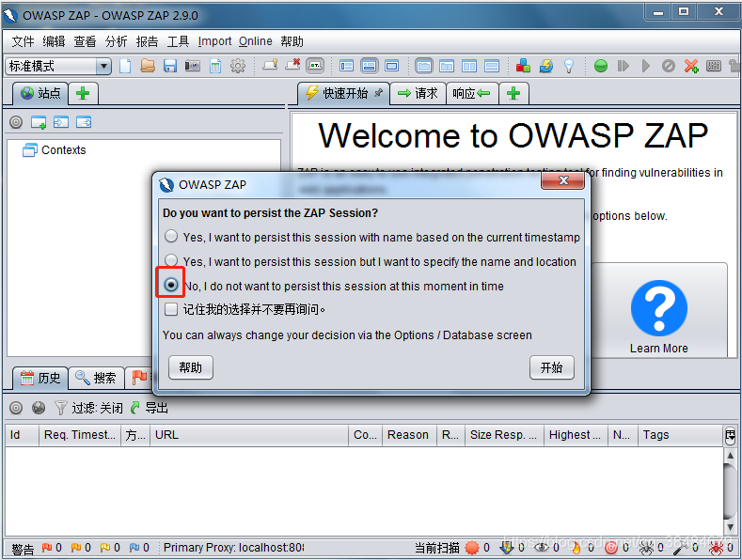The width and height of the screenshot is (742, 560).
Task: Switch to the 快速开始 tab
Action: pos(343,93)
